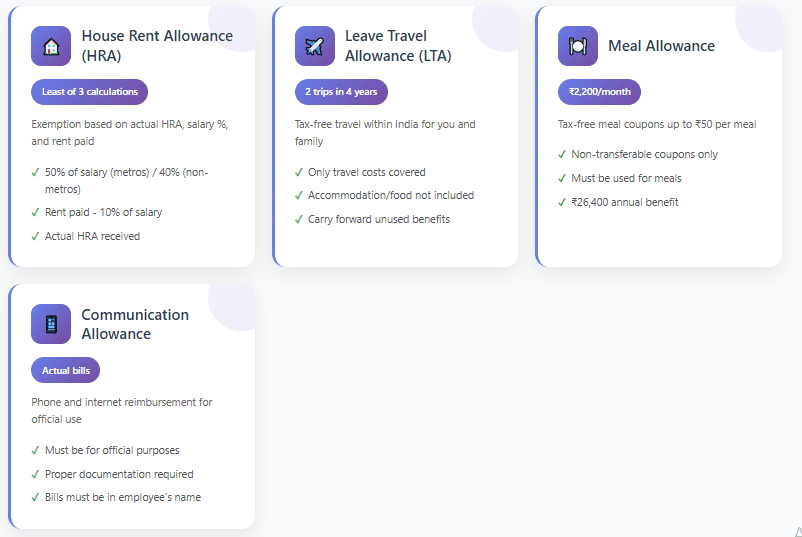
Task: Click the meal plate icon
Action: click(577, 46)
